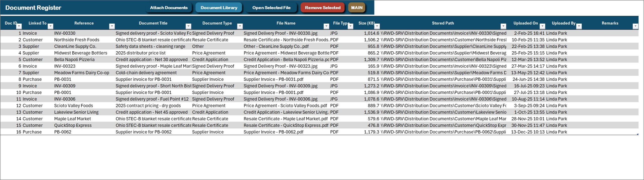Click '2025 distributor price list' title cell
This screenshot has width=644, height=180.
point(153,53)
